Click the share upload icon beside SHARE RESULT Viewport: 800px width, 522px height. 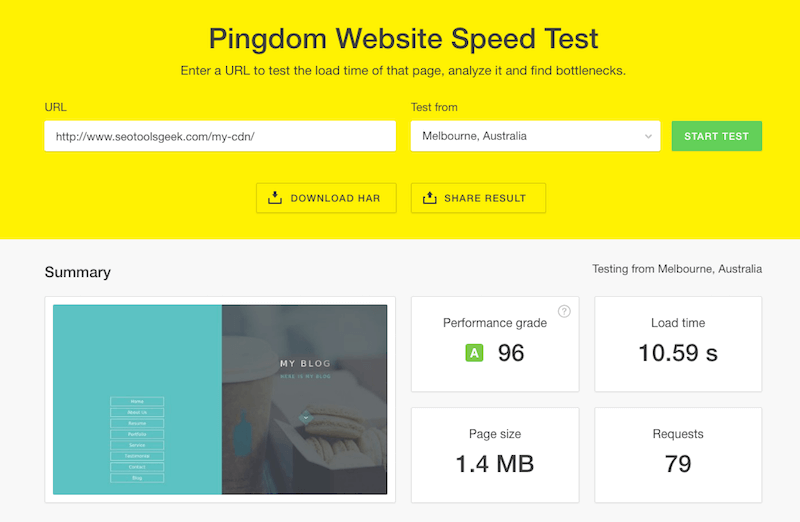pyautogui.click(x=430, y=198)
